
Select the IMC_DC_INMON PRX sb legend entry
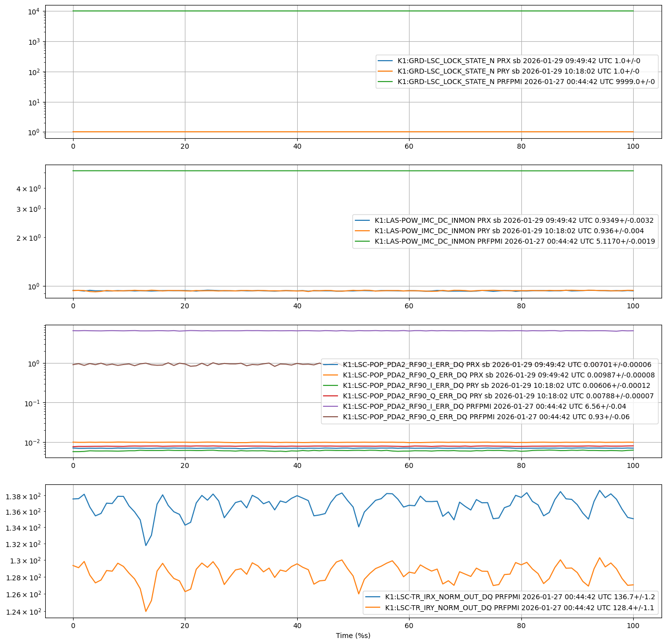click(x=514, y=220)
